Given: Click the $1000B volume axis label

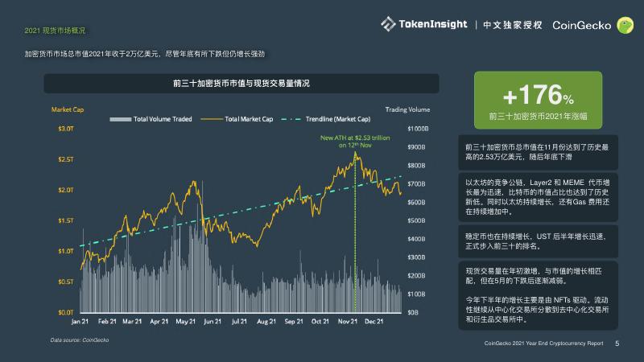Looking at the screenshot, I should tap(418, 129).
